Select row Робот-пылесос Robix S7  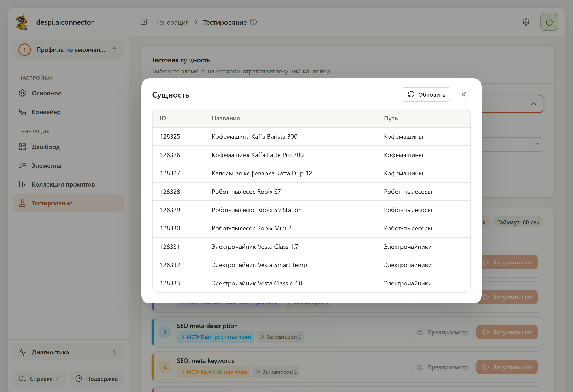coord(311,192)
